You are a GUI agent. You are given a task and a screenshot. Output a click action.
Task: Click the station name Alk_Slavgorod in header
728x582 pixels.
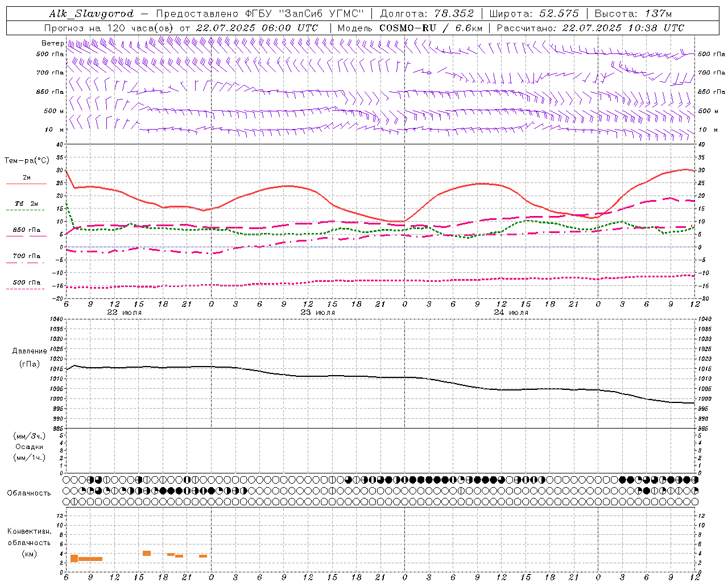[x=91, y=14]
